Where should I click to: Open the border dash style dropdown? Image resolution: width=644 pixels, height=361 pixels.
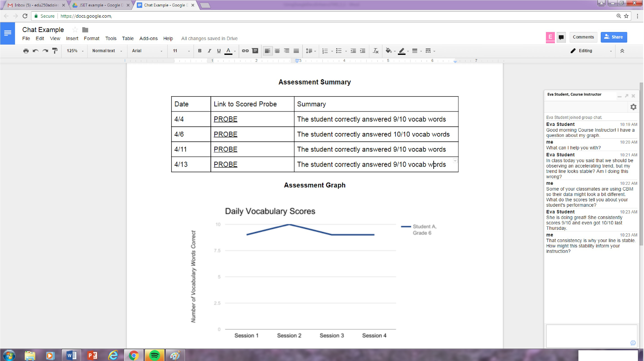tap(430, 51)
